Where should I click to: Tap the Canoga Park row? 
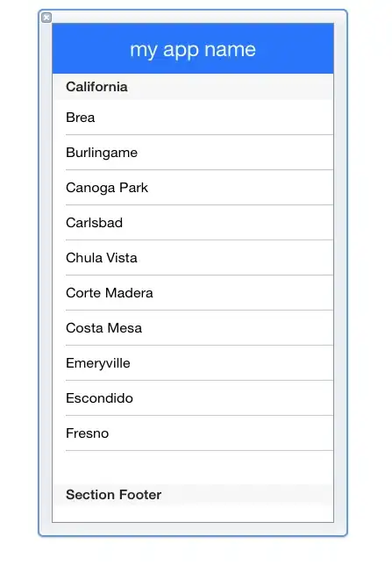tap(193, 188)
